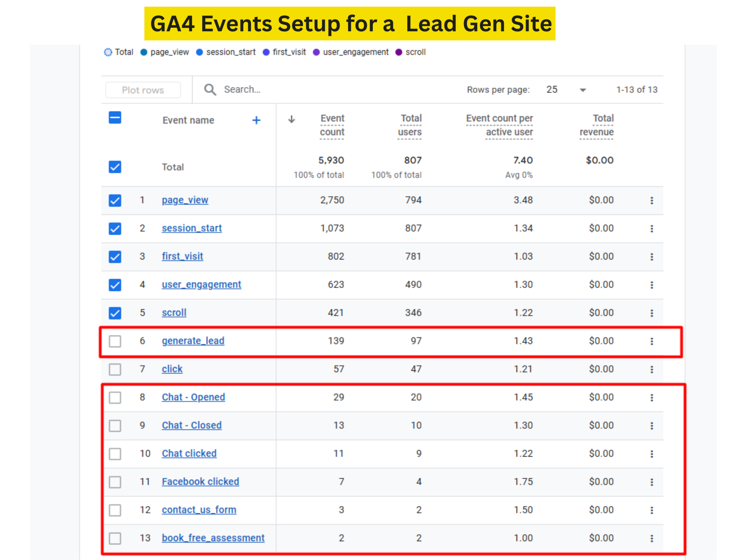
Task: Click the search magnifier icon
Action: tap(210, 90)
